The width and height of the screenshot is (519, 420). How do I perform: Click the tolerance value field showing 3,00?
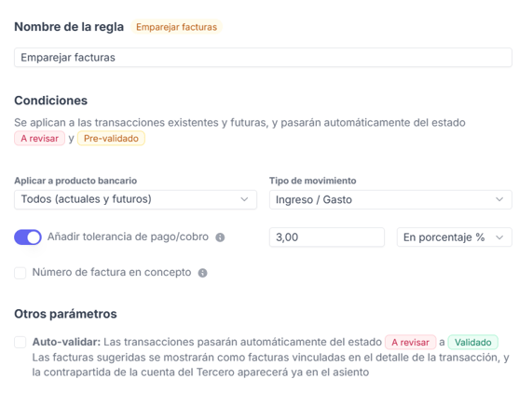[x=327, y=237]
